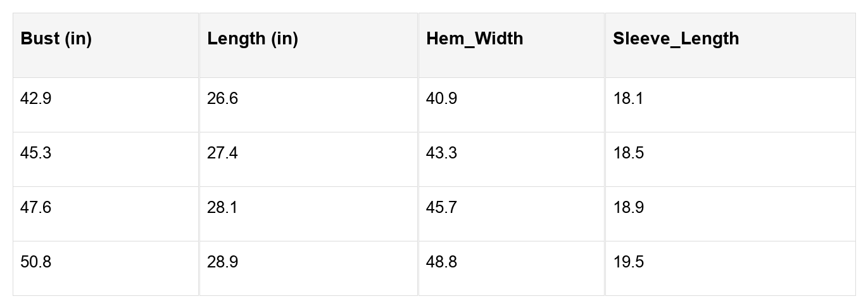
Task: Select the 43.3 hem width cell
Action: coord(441,153)
